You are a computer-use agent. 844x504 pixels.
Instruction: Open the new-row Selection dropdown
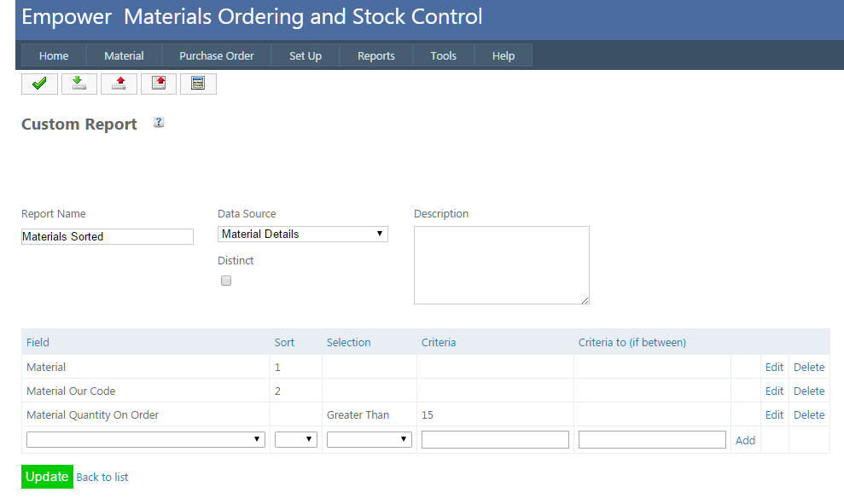tap(369, 439)
